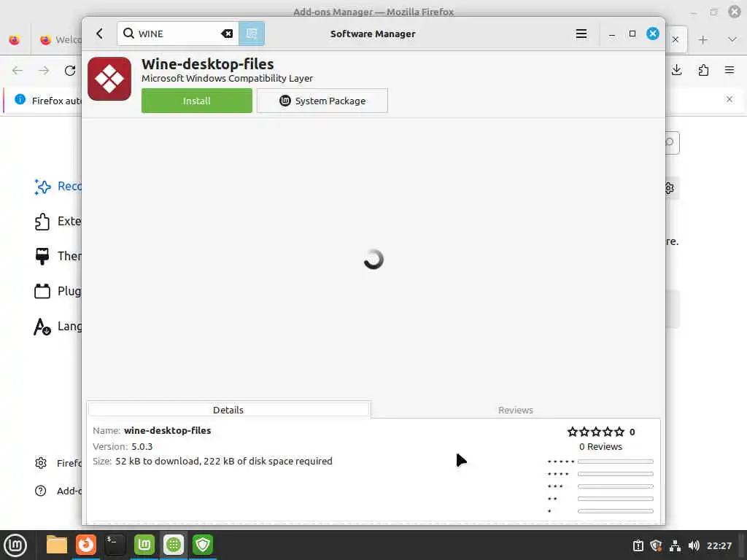
Task: Open Firefox Languages sidebar item
Action: pyautogui.click(x=57, y=326)
